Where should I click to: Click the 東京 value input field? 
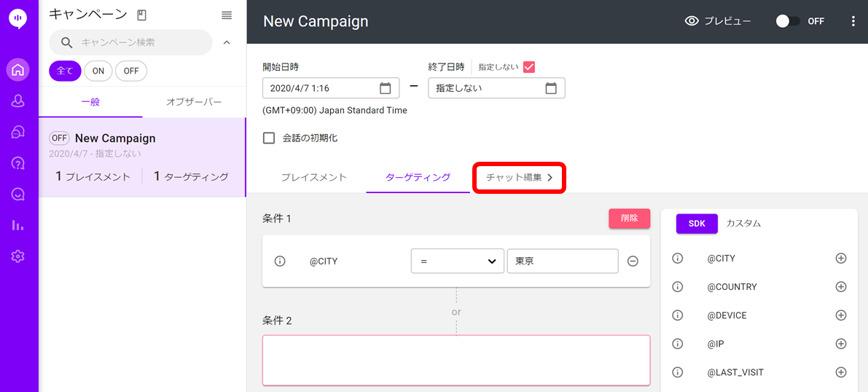click(x=563, y=262)
